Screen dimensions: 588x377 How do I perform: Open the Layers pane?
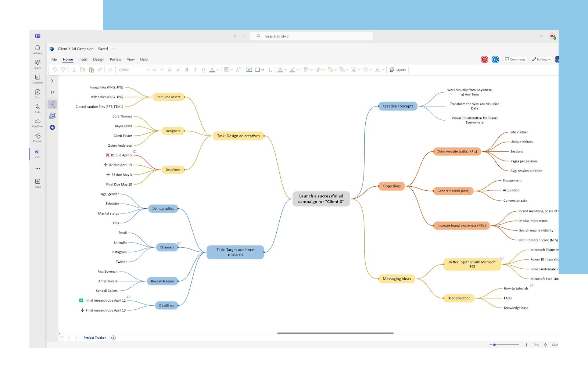398,69
